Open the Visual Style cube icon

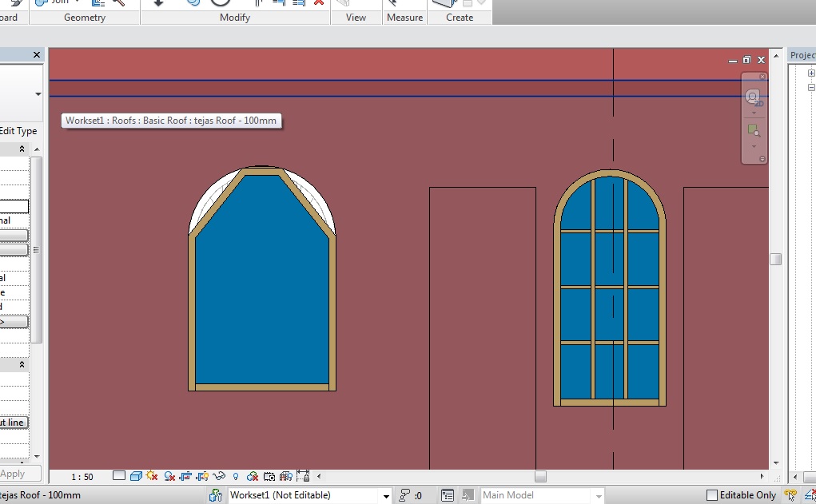click(x=136, y=477)
